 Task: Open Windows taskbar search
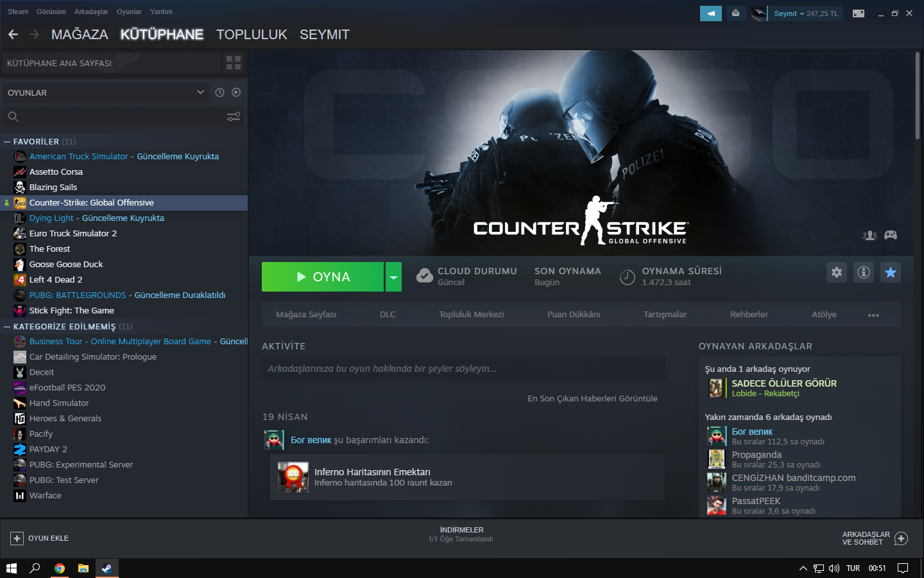[35, 568]
